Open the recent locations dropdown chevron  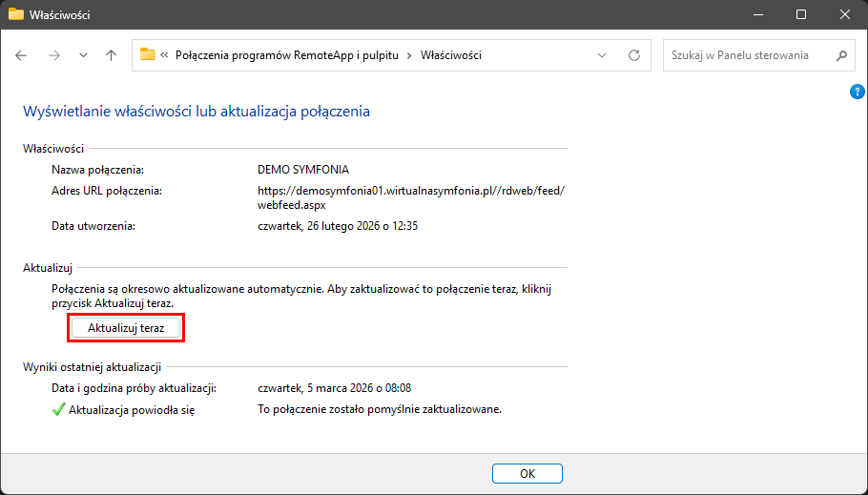tap(83, 55)
